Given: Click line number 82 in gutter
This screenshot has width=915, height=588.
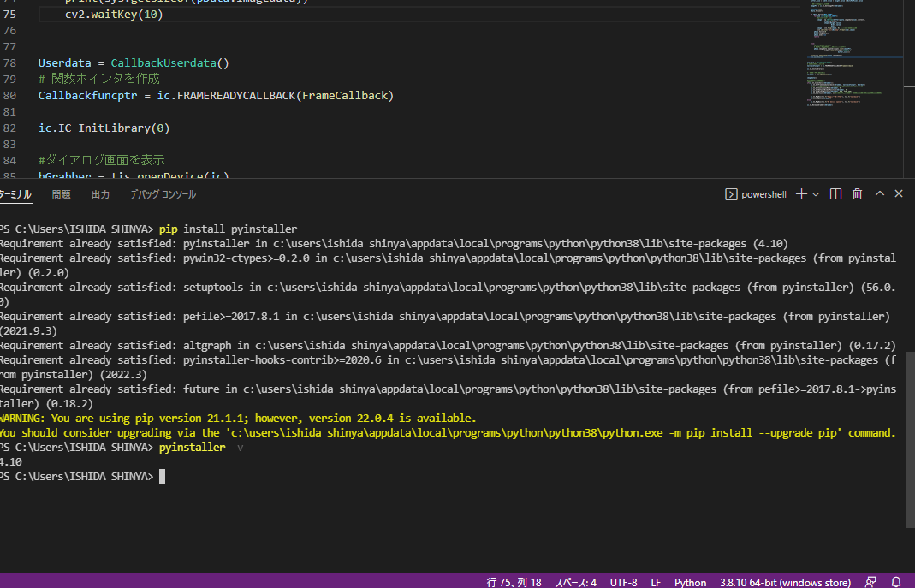Looking at the screenshot, I should click(10, 128).
